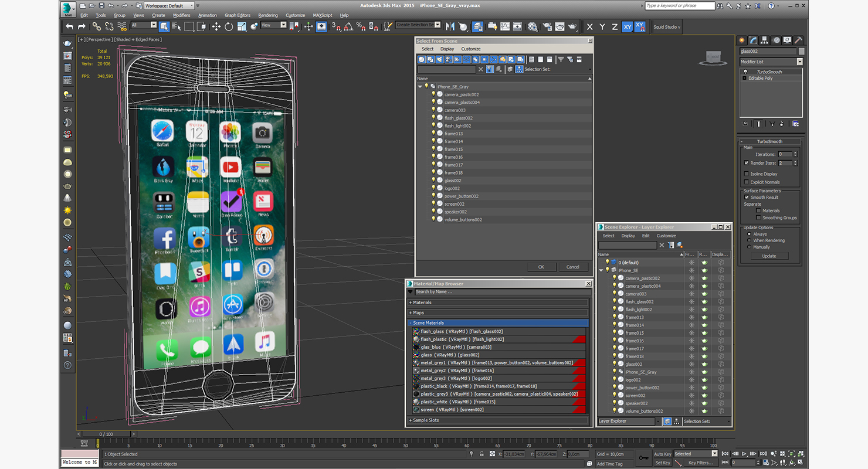Collapse the iPhone_SE layer in Layer Explorer

click(601, 270)
